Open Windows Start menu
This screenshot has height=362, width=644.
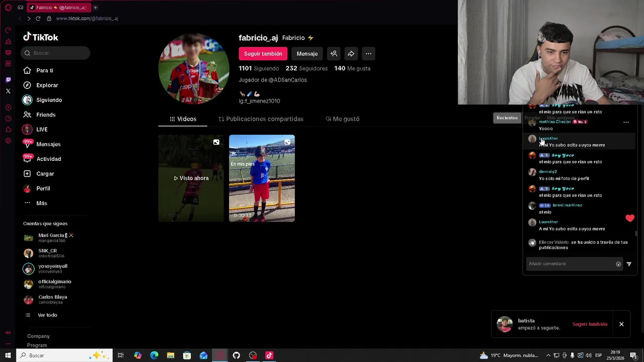tap(8, 355)
